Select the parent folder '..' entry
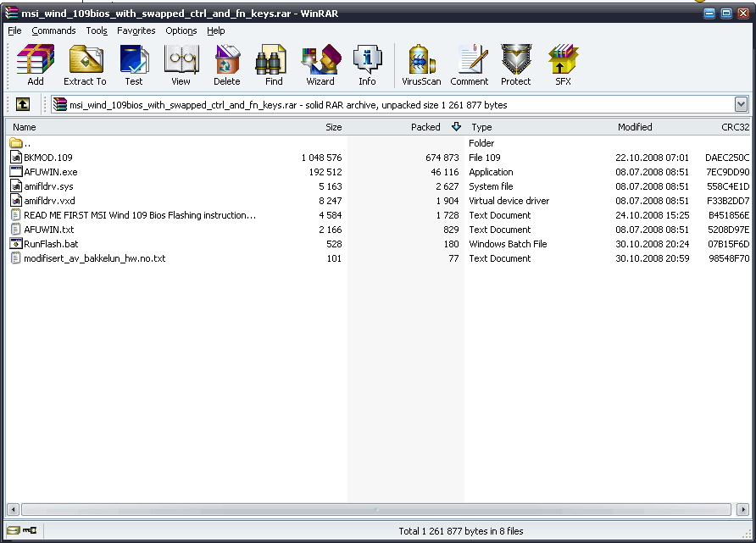756x543 pixels. (19, 143)
